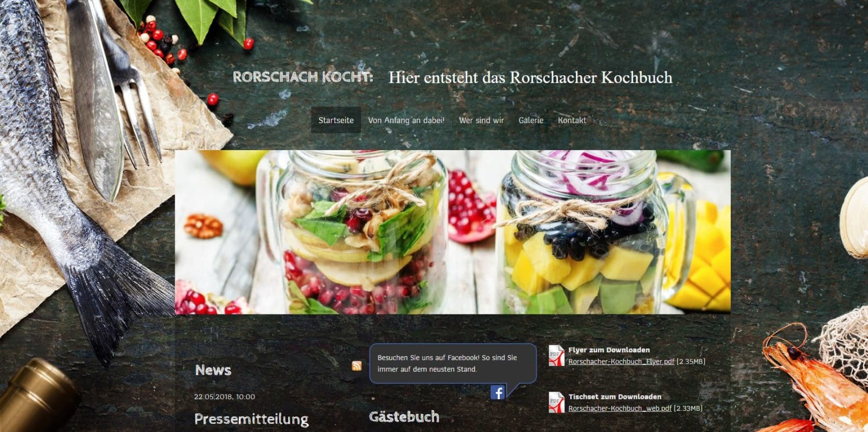Click the Flyer zum Downloaden title
The image size is (868, 432).
[x=609, y=350]
